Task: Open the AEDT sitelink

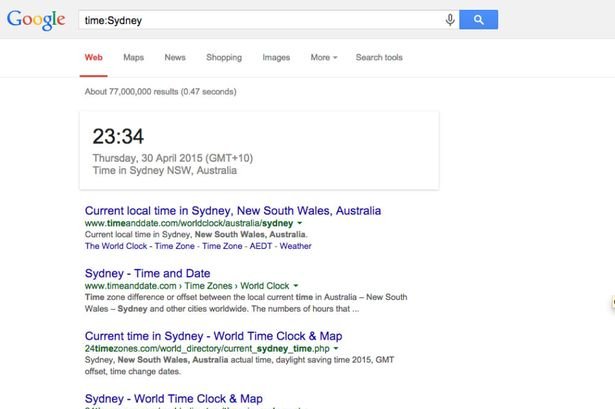Action: click(261, 246)
